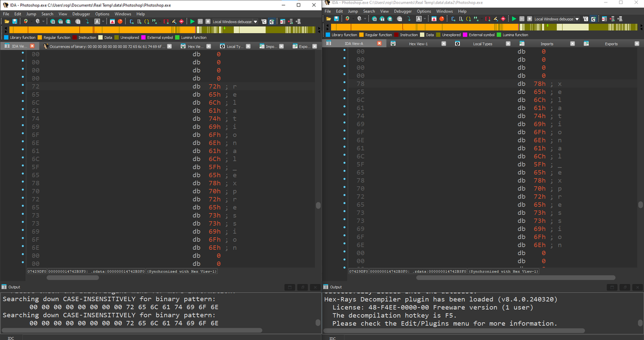Image resolution: width=644 pixels, height=340 pixels.
Task: Open Edit menu in left IDA window
Action: click(18, 14)
